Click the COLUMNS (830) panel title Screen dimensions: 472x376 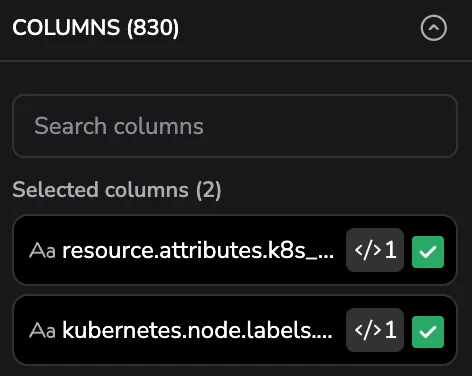point(96,28)
